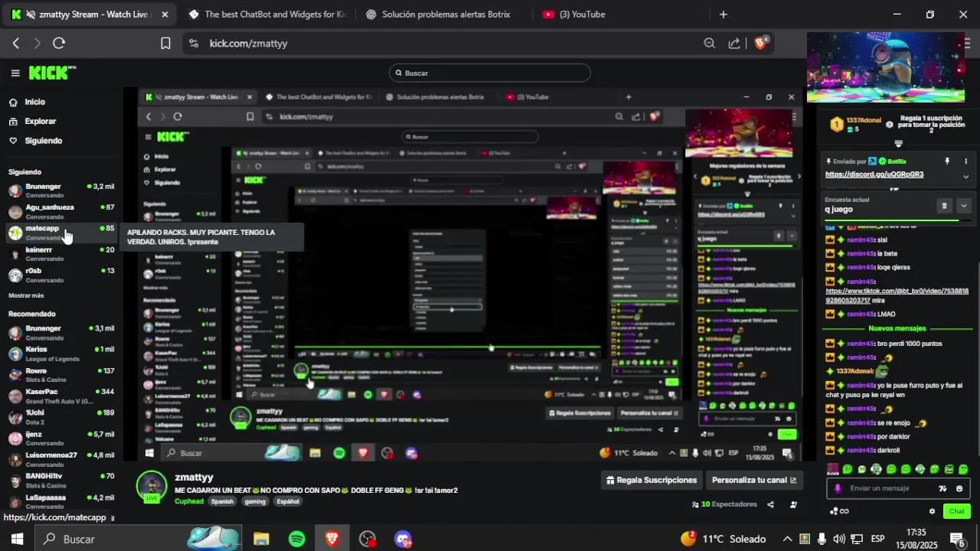The width and height of the screenshot is (980, 551).
Task: Click into the Kick Buscar search field
Action: coord(490,73)
